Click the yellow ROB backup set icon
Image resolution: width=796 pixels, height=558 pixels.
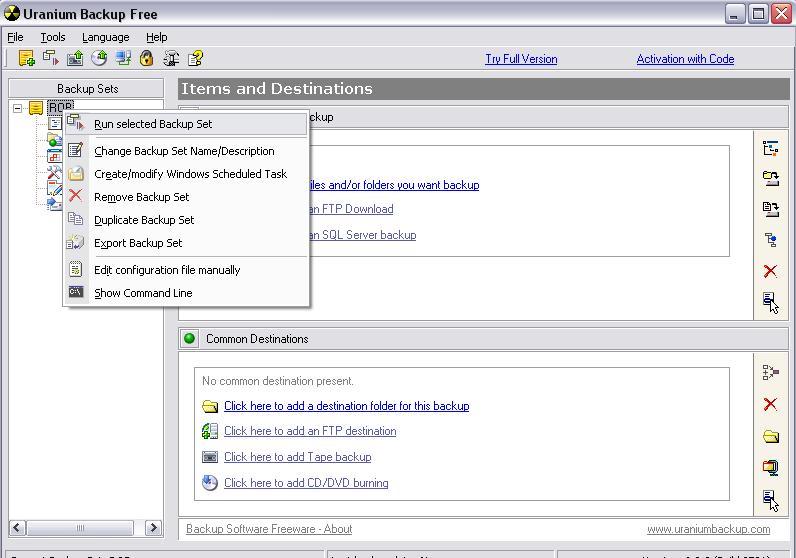point(36,108)
